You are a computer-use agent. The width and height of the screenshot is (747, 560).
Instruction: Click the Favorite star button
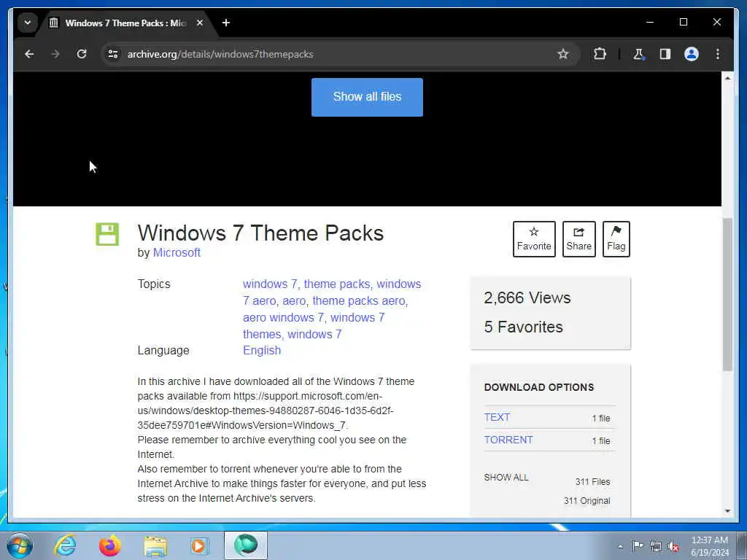click(x=534, y=239)
